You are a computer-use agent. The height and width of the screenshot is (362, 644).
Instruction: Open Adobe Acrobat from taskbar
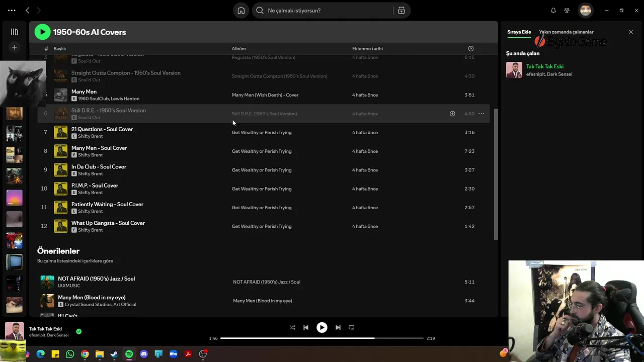[x=188, y=354]
